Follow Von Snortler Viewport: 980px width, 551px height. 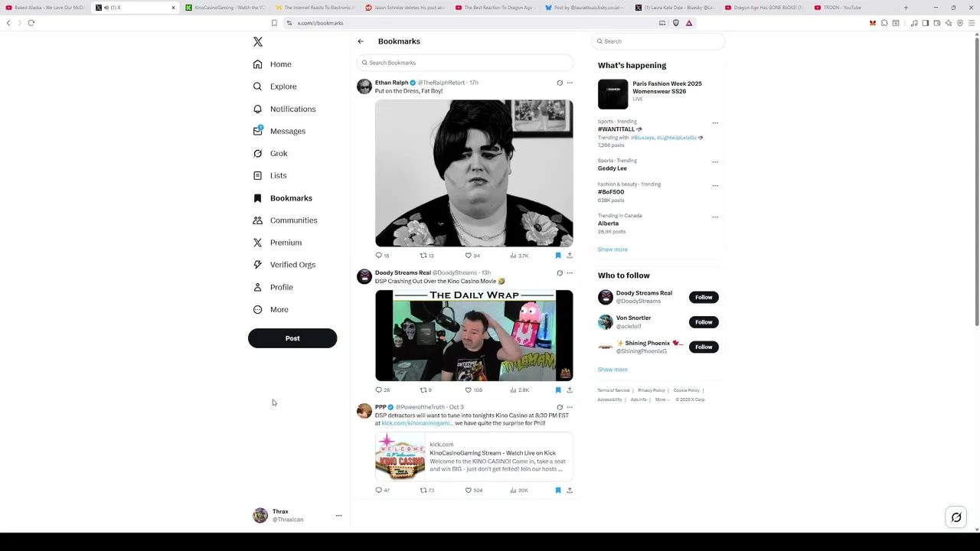[704, 322]
